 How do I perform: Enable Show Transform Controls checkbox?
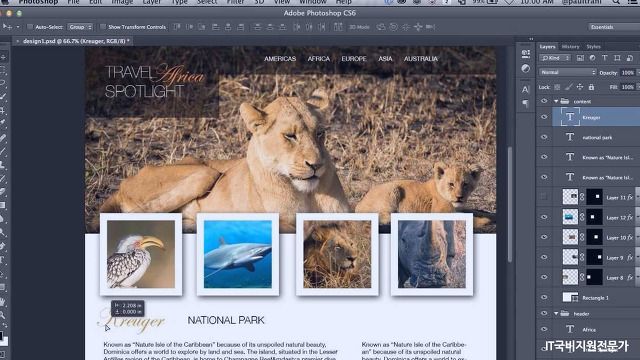[103, 27]
